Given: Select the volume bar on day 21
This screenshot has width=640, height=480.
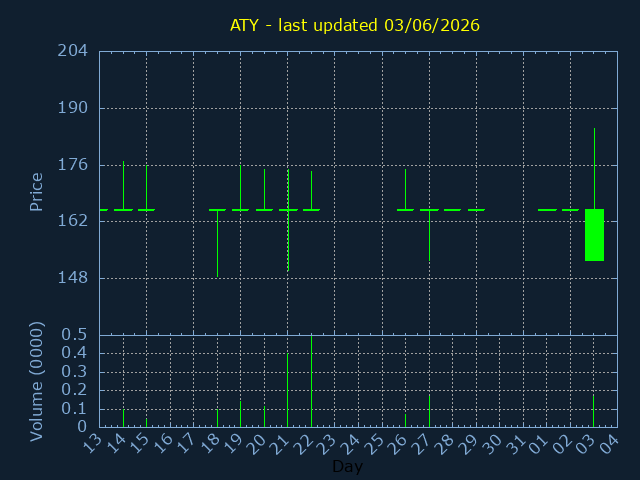Looking at the screenshot, I should [x=288, y=390].
